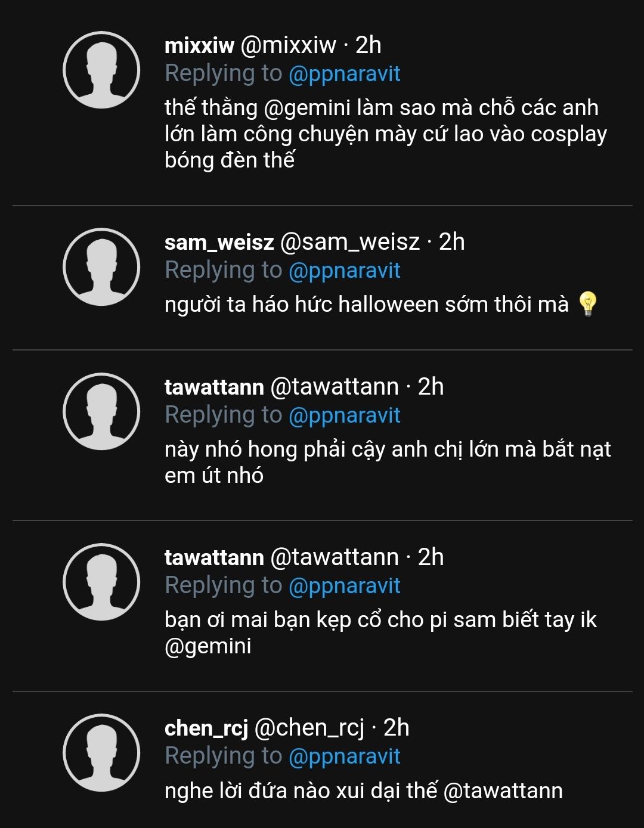This screenshot has width=644, height=828.
Task: Open mixxiw's profile picture
Action: [101, 70]
